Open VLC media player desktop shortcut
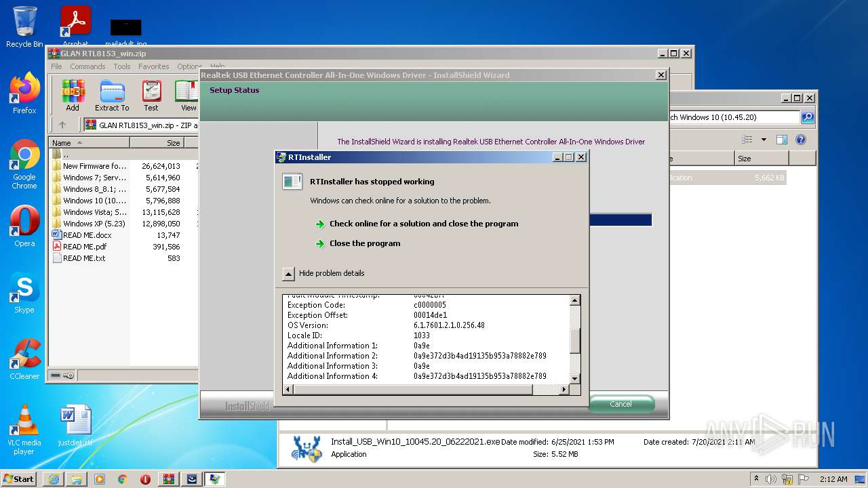The image size is (868, 488). (x=24, y=430)
